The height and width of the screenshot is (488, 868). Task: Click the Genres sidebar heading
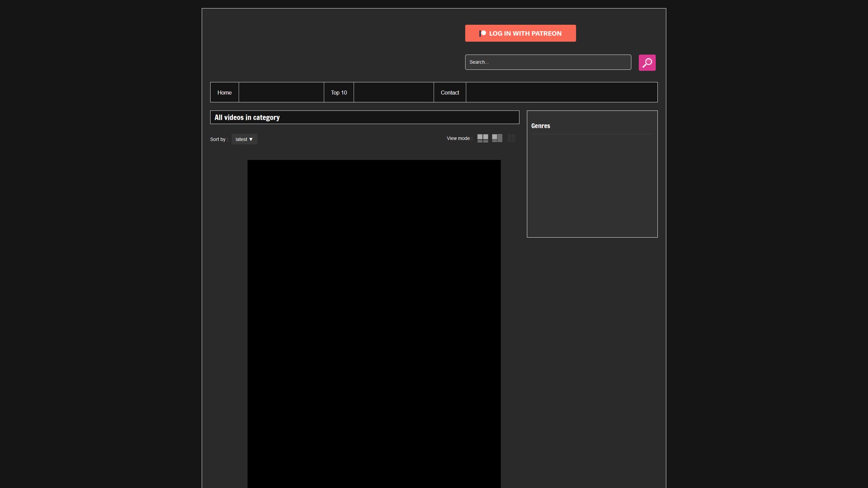[x=540, y=126]
